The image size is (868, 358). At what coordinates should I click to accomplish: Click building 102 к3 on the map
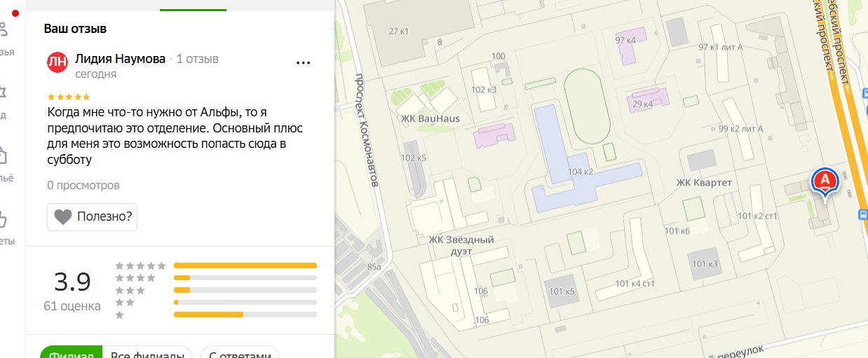pos(484,89)
